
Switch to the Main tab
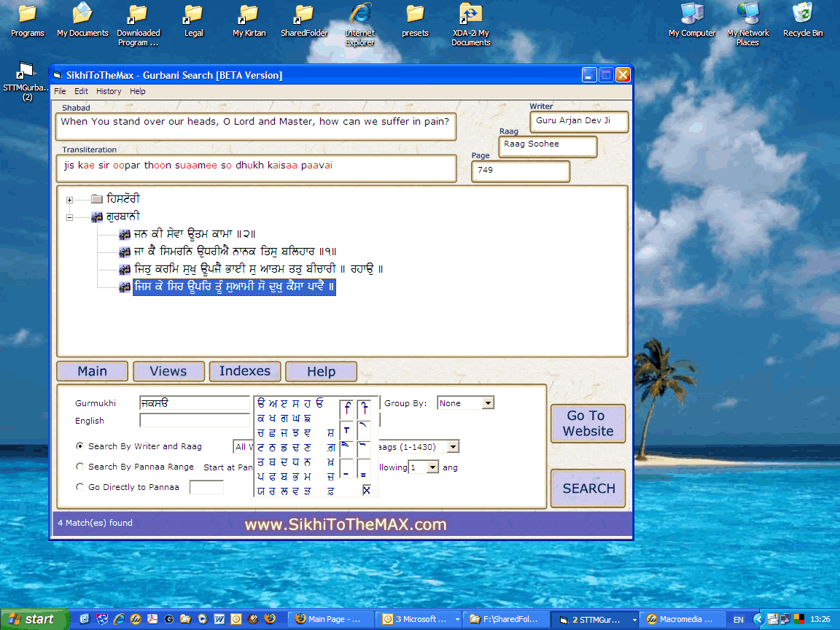click(x=92, y=371)
